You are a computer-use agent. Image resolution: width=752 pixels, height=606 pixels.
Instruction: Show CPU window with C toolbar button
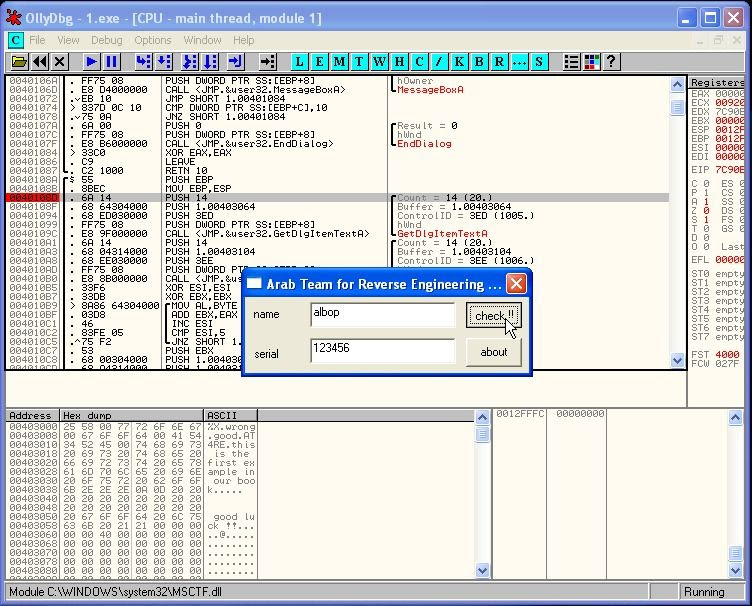419,61
